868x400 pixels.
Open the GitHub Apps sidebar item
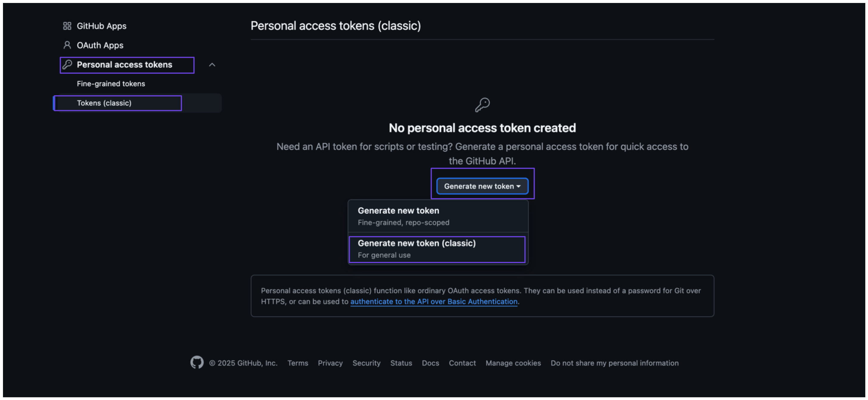point(101,26)
